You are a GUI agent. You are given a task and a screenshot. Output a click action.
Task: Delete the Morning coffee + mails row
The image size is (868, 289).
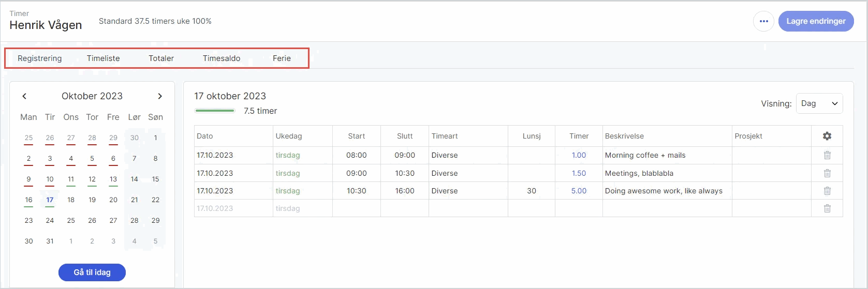(x=827, y=155)
